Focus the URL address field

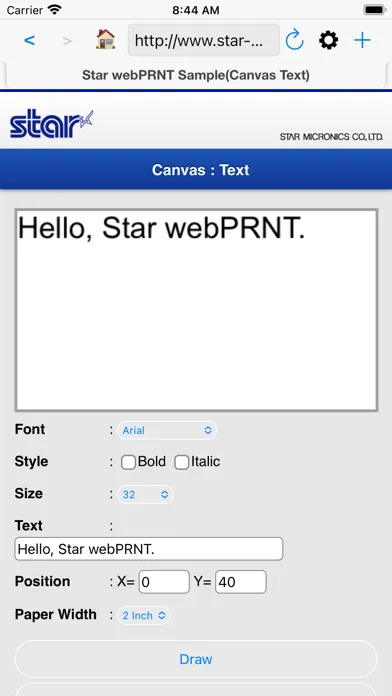pos(204,41)
